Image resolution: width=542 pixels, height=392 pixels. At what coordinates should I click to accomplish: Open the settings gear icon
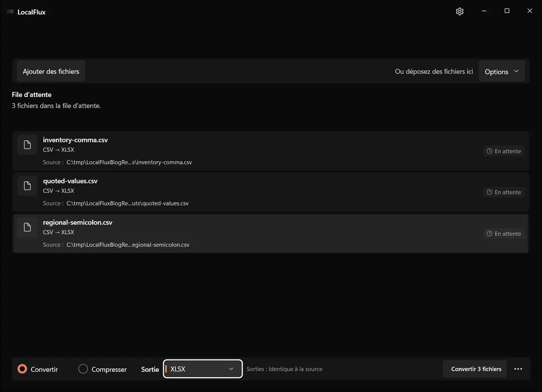(x=460, y=11)
